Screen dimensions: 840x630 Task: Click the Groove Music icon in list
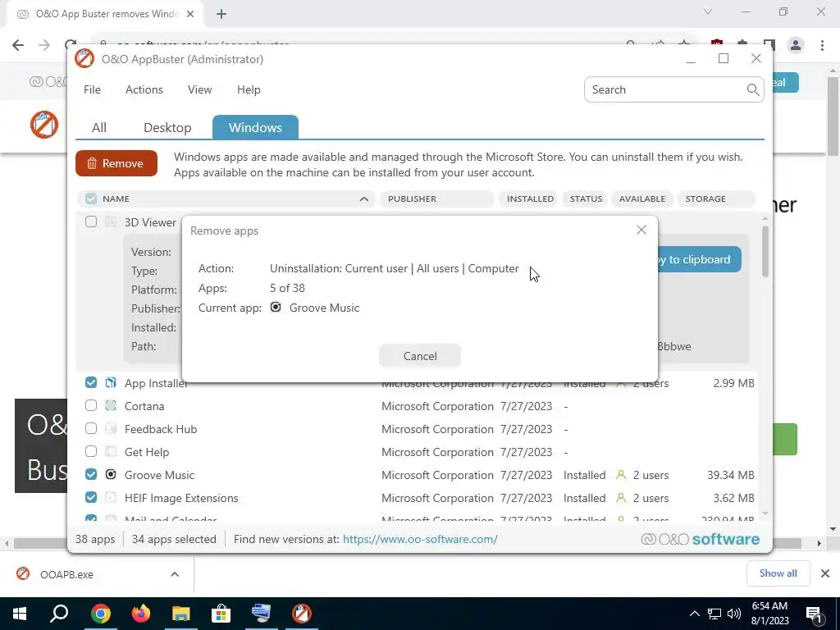pos(111,475)
